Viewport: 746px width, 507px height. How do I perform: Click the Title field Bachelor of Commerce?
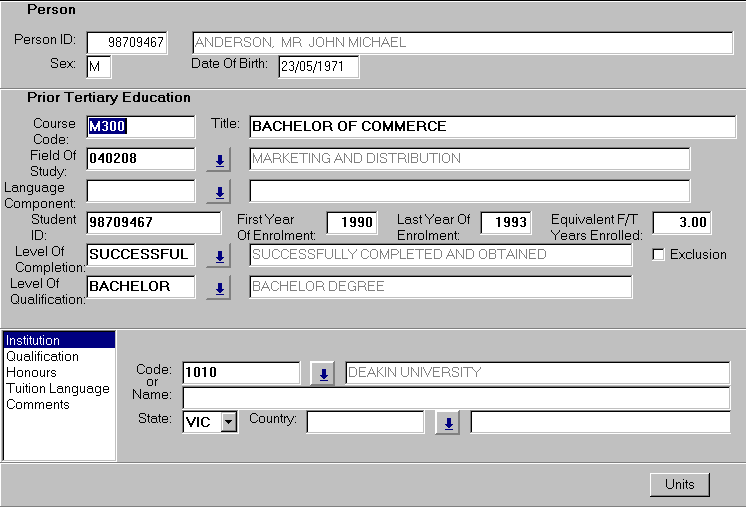tap(492, 127)
